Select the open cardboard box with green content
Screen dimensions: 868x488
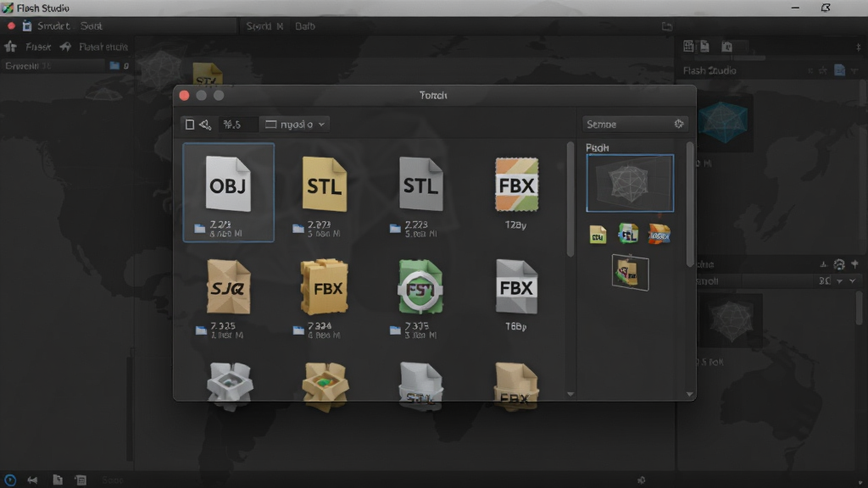pos(325,385)
